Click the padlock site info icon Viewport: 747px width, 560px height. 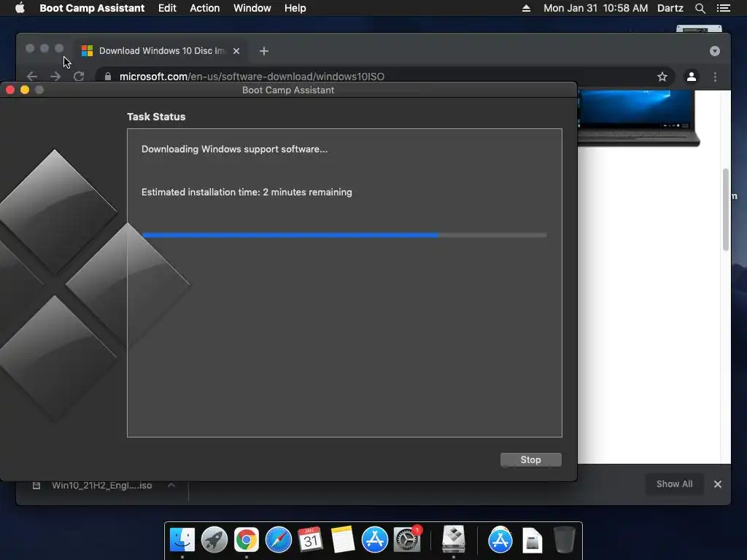click(108, 76)
